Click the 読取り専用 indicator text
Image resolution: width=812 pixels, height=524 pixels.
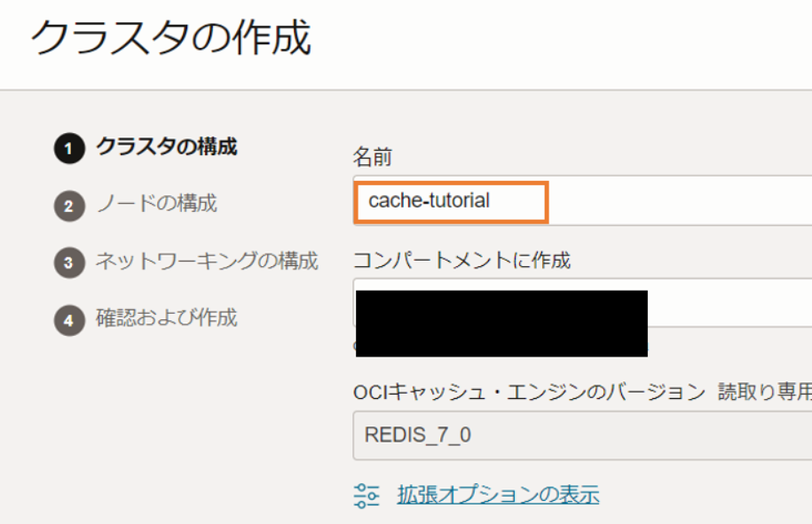[x=764, y=392]
